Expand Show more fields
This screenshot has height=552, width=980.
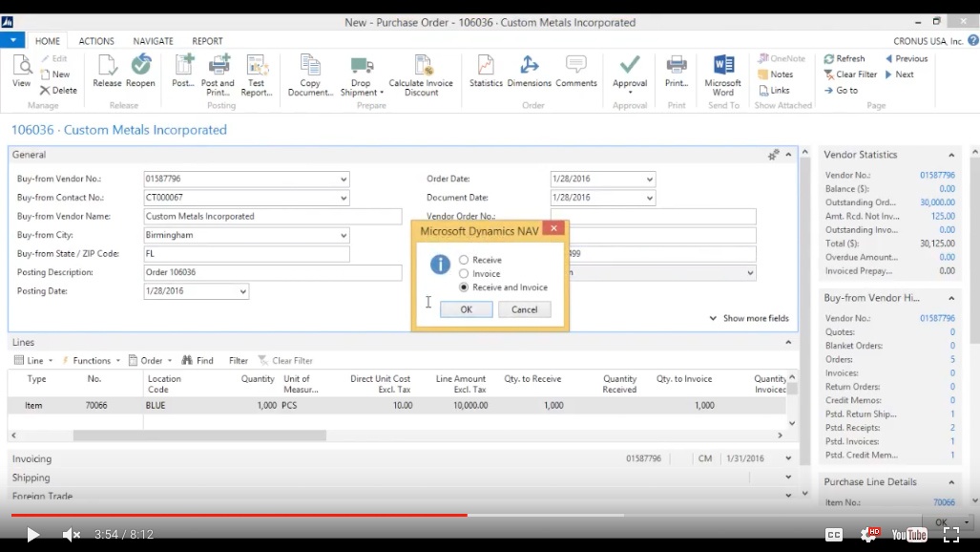[x=749, y=318]
